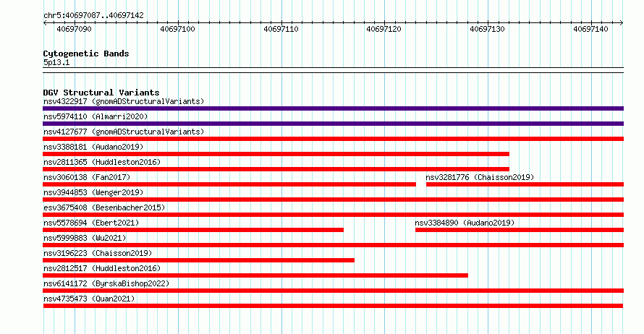The width and height of the screenshot is (644, 334).
Task: Click the nsv3944853 (Wenger2019) label
Action: click(x=93, y=192)
